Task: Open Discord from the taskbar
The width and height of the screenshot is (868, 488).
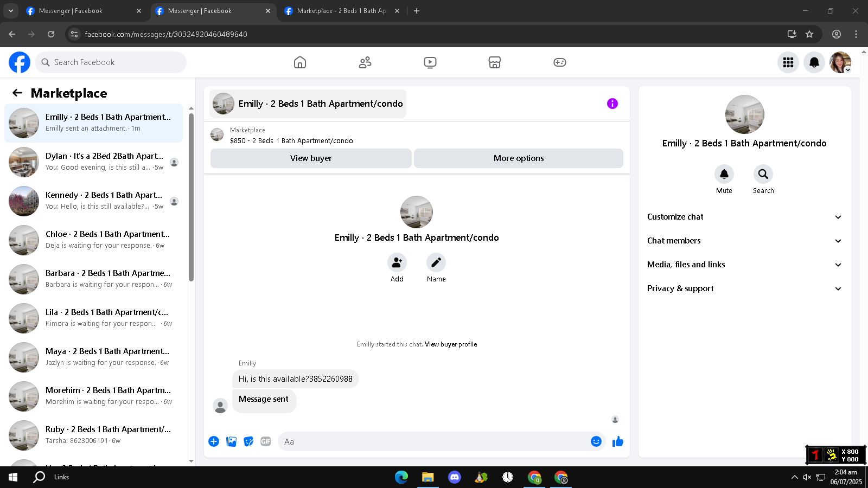Action: 454,477
